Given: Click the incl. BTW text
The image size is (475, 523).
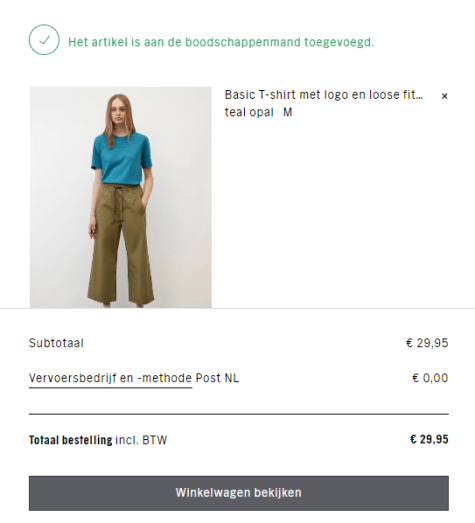Looking at the screenshot, I should point(141,440).
